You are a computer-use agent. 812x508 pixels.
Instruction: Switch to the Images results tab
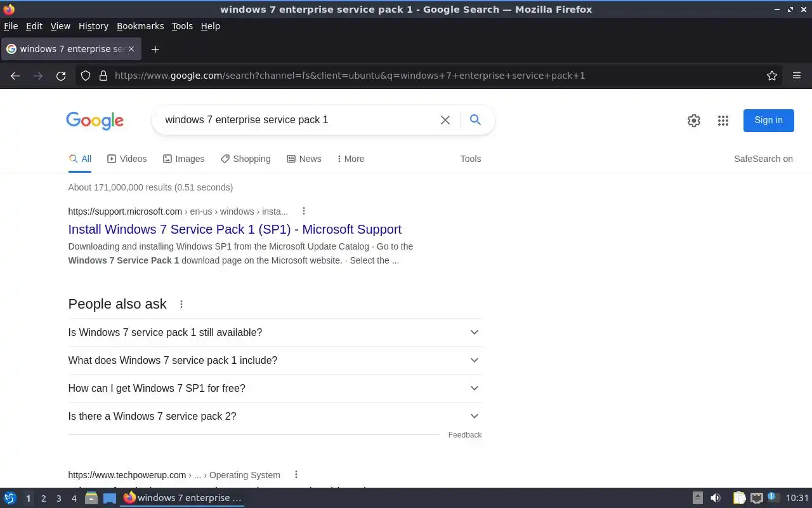pyautogui.click(x=183, y=159)
